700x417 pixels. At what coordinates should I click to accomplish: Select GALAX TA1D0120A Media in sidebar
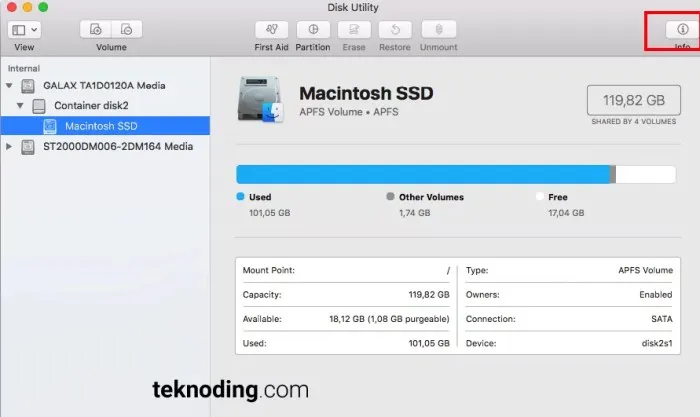[x=104, y=85]
